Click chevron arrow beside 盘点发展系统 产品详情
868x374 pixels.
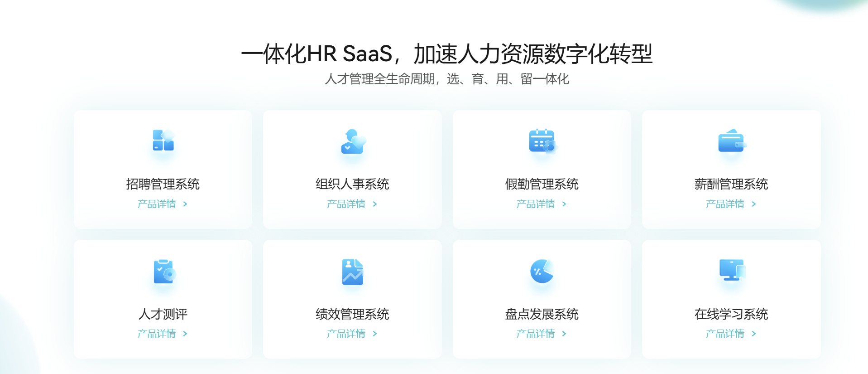[564, 334]
